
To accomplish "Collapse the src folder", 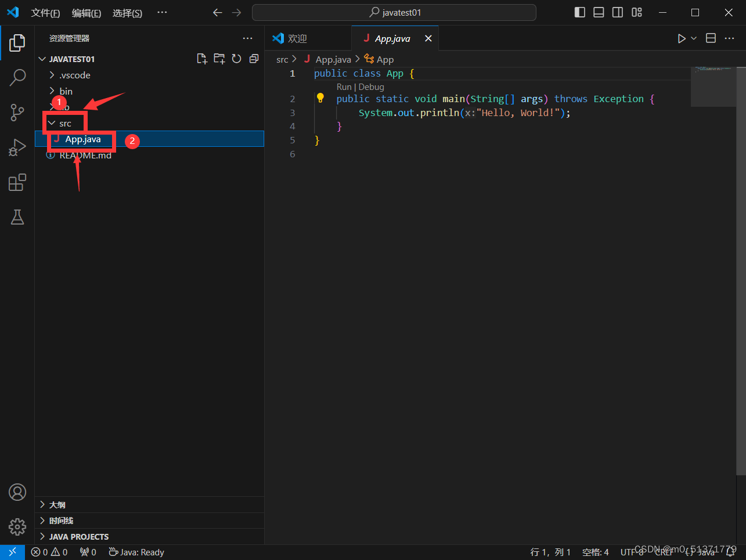I will click(x=149, y=123).
